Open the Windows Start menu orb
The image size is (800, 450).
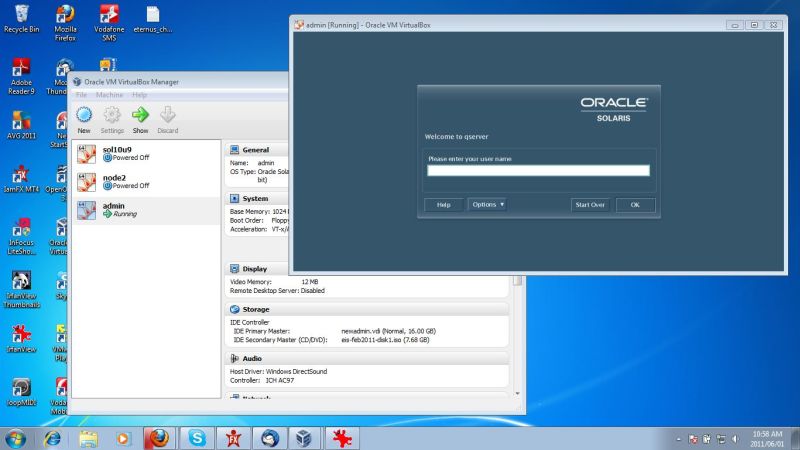point(17,438)
